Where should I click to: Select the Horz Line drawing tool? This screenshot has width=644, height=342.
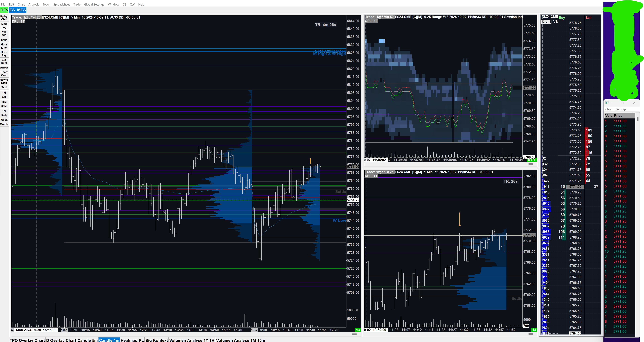click(x=4, y=46)
